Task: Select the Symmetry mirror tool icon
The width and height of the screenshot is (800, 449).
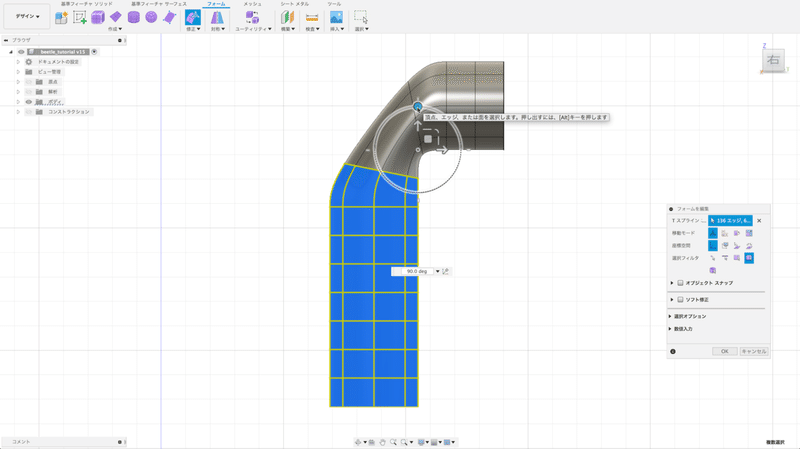Action: (217, 17)
